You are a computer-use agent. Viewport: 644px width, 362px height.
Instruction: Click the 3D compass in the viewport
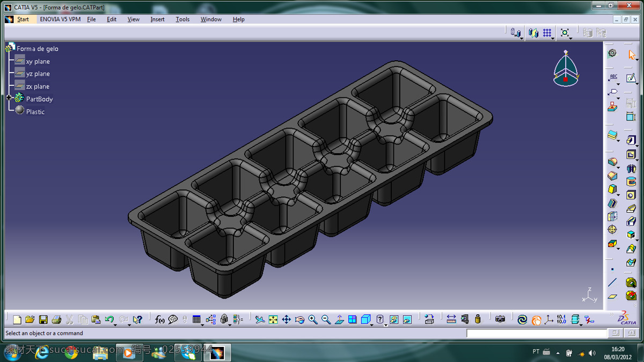[x=566, y=69]
